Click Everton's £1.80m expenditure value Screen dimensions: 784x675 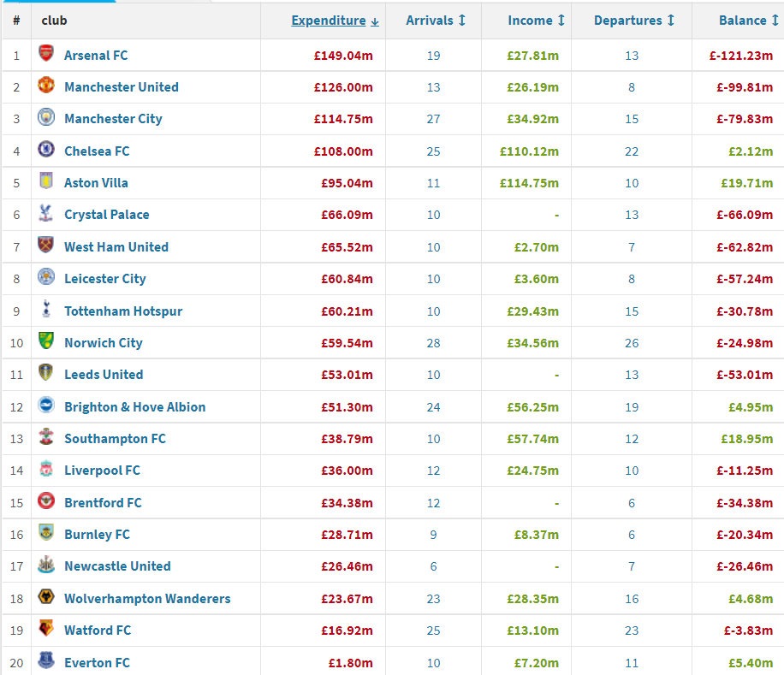click(351, 663)
